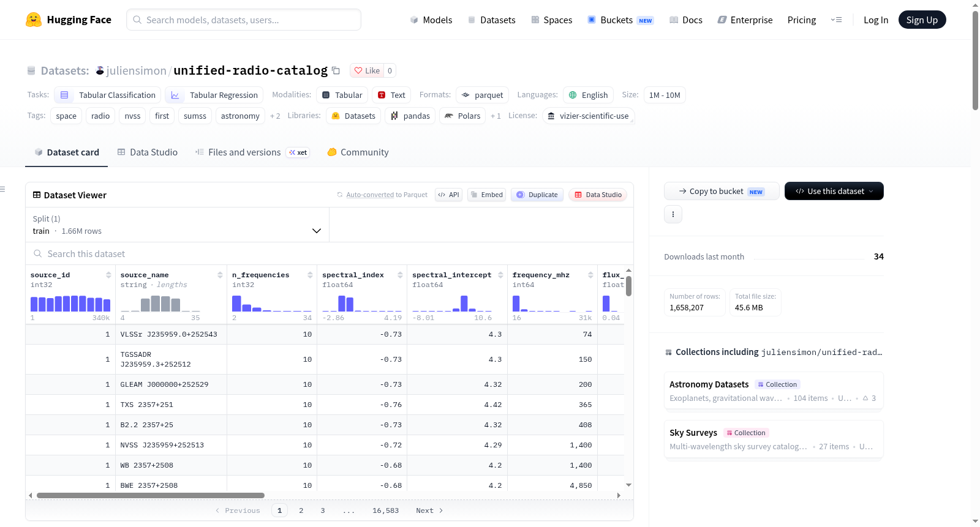The height and width of the screenshot is (527, 980).
Task: Click Next page button
Action: point(429,510)
